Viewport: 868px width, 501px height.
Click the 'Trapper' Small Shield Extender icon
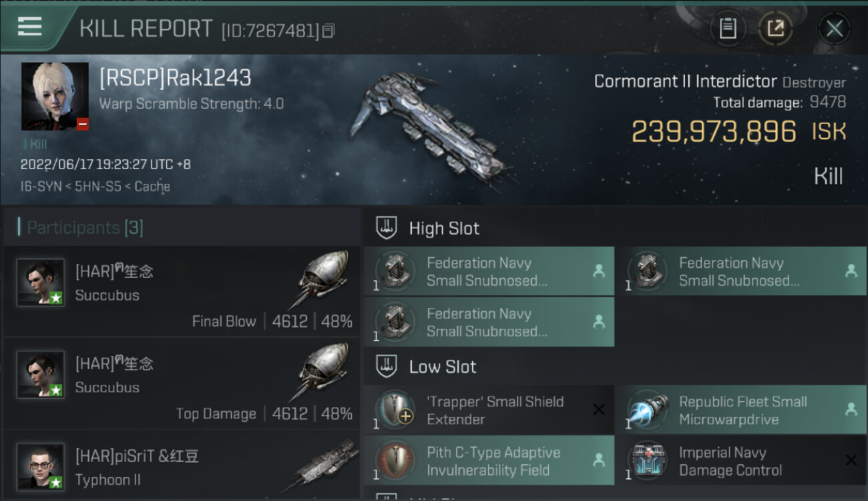(x=395, y=410)
